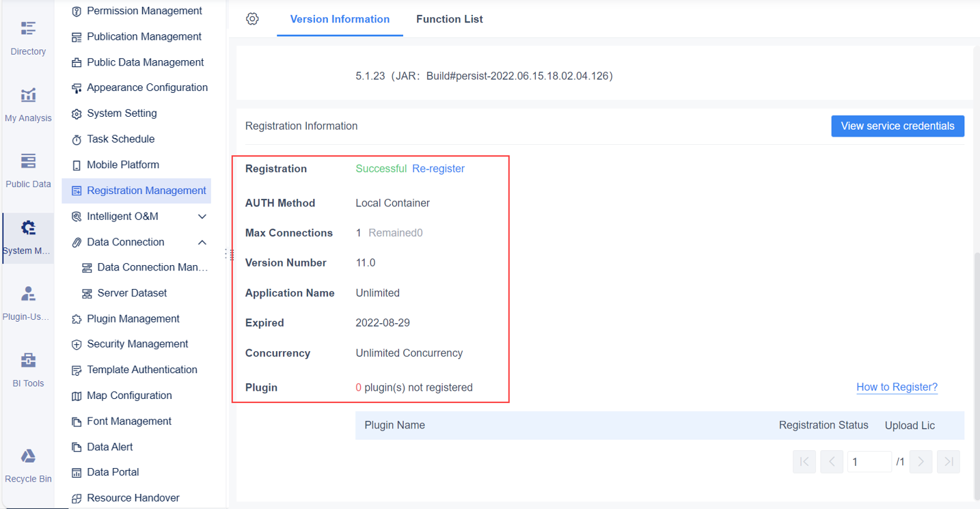Jump to the first page of plugins
Viewport: 980px width, 509px height.
[x=804, y=461]
